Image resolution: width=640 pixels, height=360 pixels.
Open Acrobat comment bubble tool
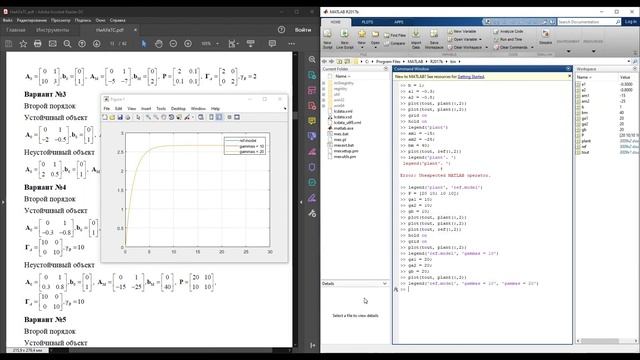[272, 43]
